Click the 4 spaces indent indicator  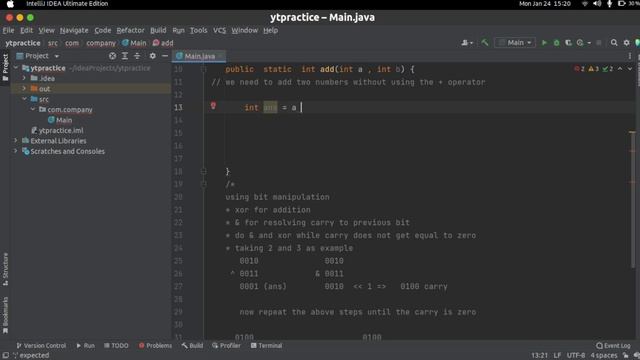pos(604,355)
